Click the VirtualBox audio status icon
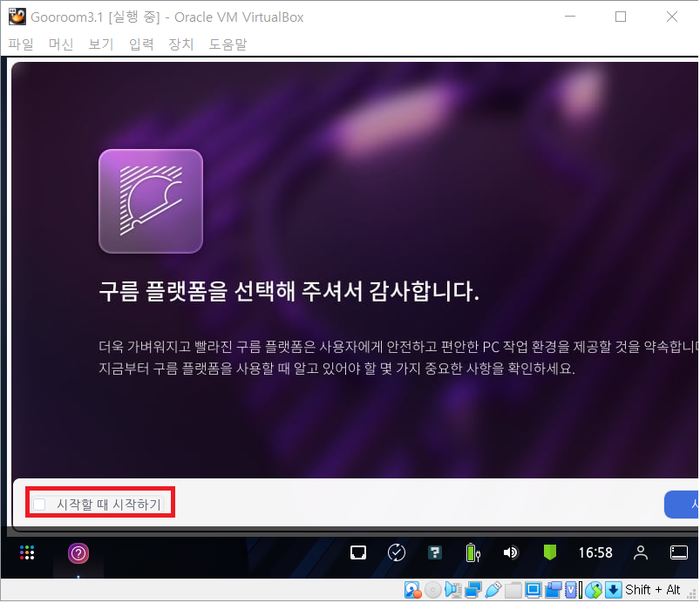Screen dimensions: 700x603 pyautogui.click(x=453, y=592)
